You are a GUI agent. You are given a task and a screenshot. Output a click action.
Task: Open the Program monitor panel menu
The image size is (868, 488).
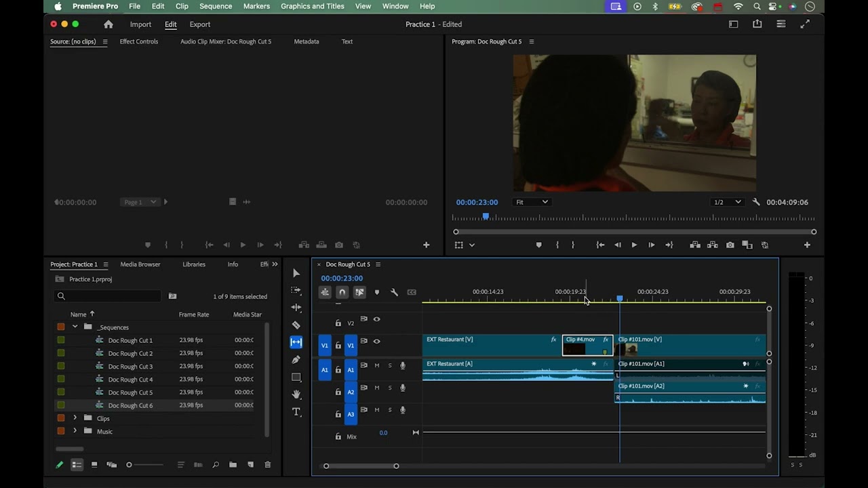click(x=532, y=41)
